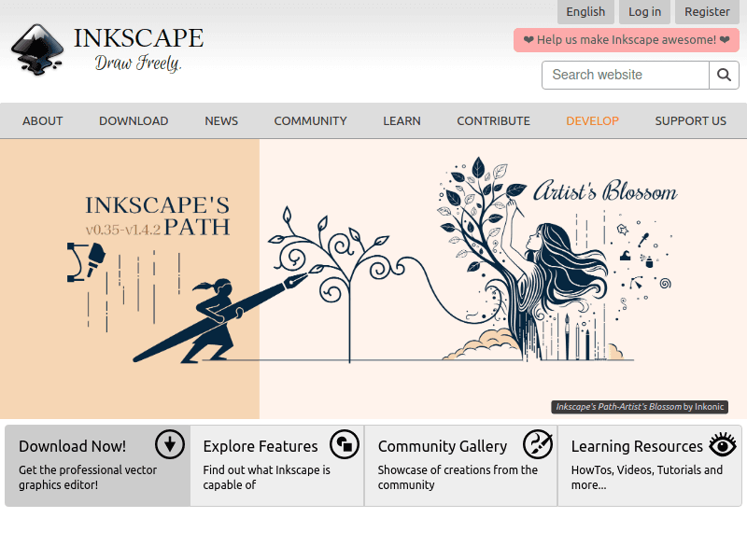Click the Register button
This screenshot has height=560, width=747.
tap(707, 11)
